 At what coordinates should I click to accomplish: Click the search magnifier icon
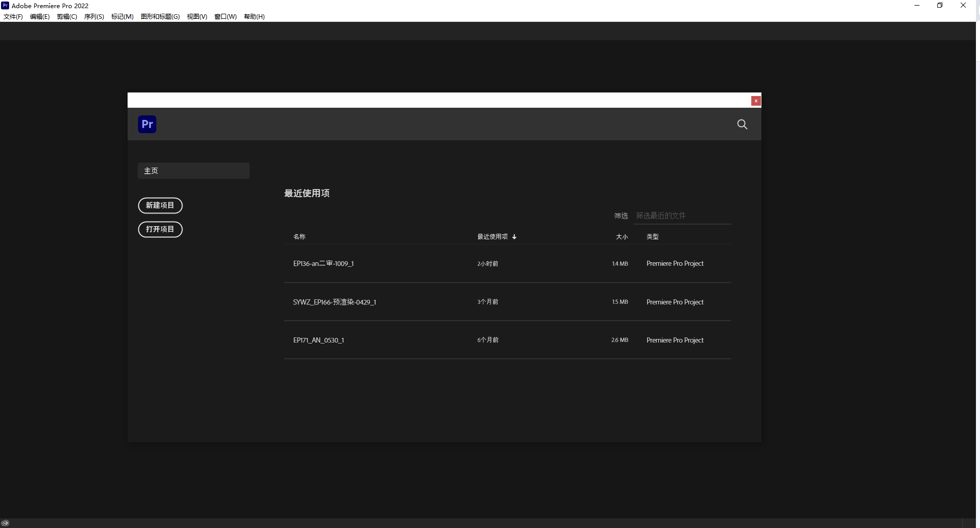tap(742, 125)
